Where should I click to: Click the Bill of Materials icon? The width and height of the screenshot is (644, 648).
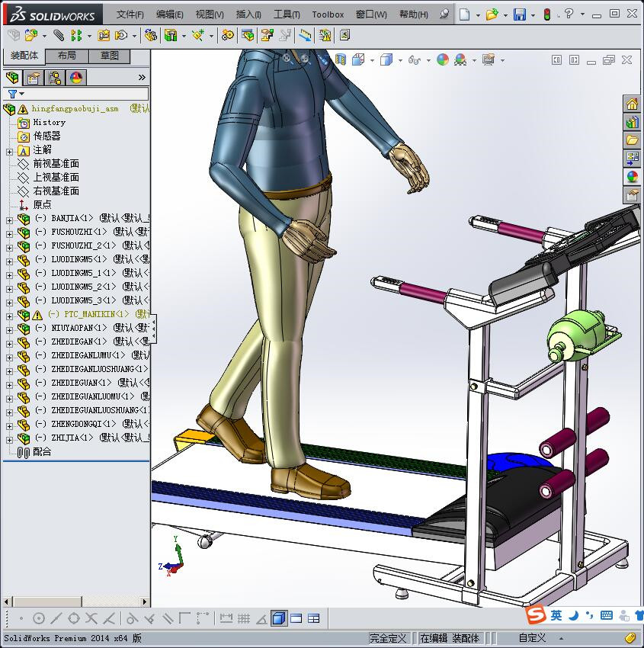click(x=248, y=36)
